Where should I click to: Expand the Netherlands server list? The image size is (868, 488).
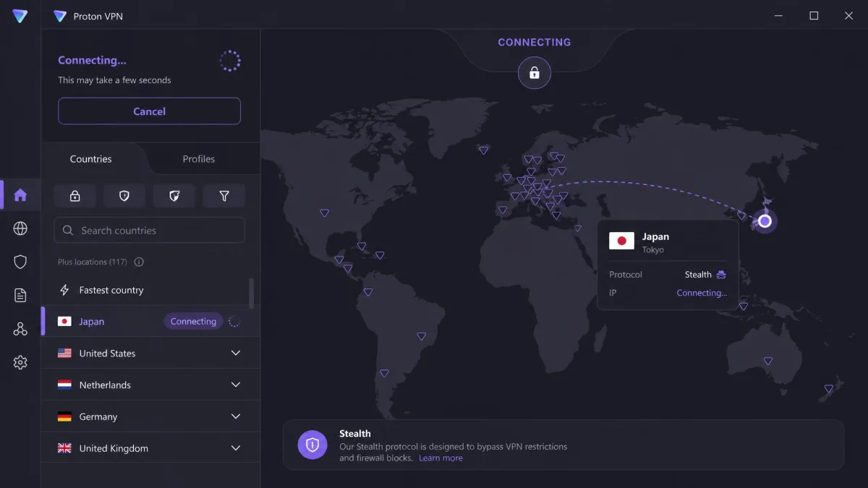[x=235, y=385]
